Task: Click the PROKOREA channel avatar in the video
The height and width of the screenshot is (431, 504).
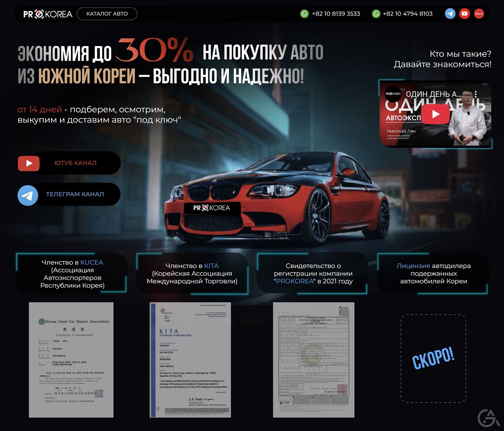Action: coord(393,94)
